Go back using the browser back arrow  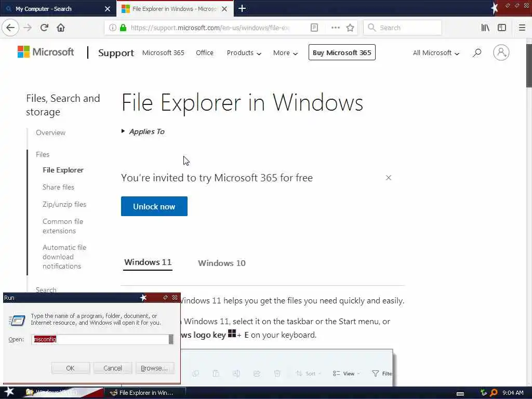pos(10,28)
